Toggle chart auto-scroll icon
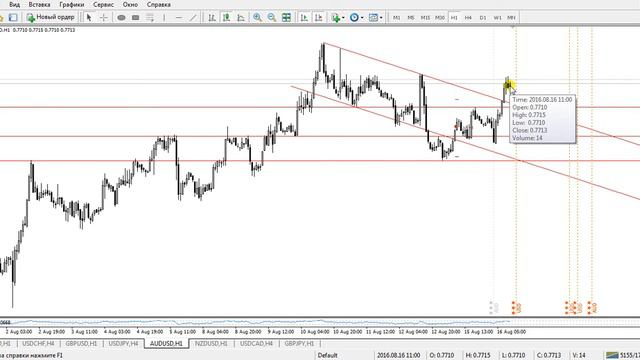 (304, 18)
